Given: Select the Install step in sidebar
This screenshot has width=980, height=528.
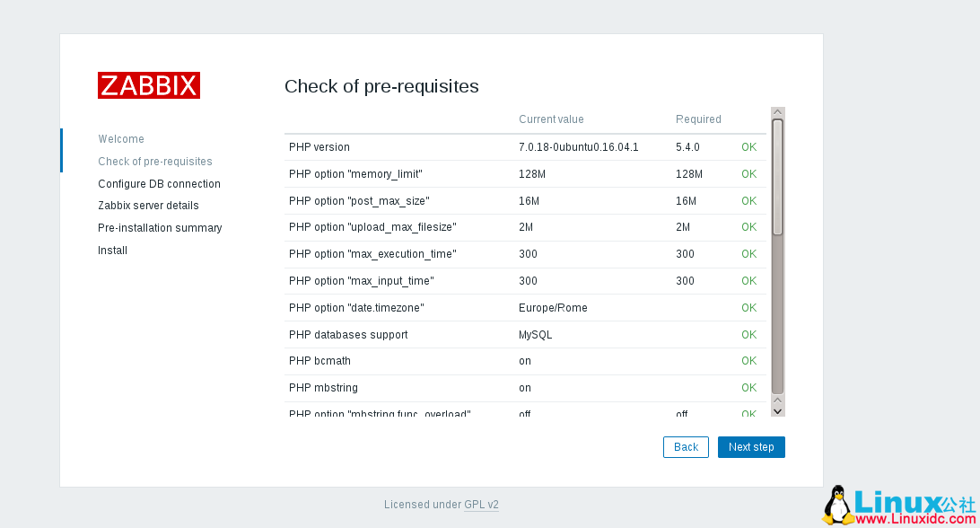Looking at the screenshot, I should (x=113, y=251).
